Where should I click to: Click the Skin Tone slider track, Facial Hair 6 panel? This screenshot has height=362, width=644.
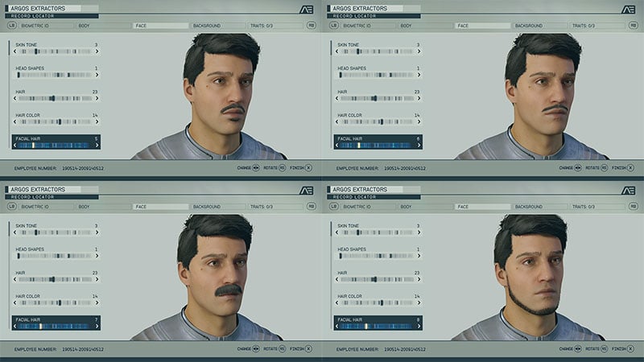[378, 51]
